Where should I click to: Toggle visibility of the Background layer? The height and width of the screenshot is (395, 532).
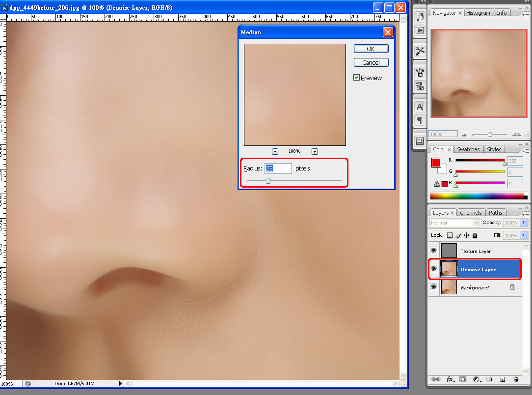434,287
